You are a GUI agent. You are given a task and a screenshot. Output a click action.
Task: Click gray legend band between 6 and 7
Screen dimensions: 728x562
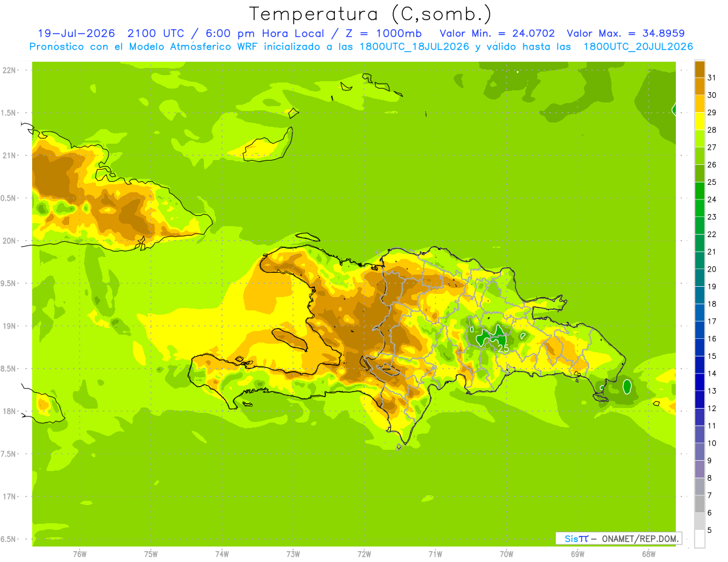(699, 504)
